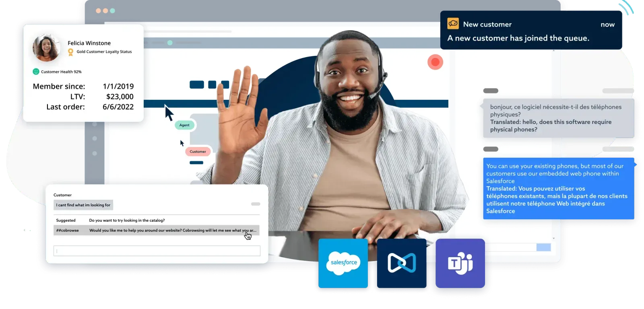Click the Customer Health 92% label

pyautogui.click(x=61, y=72)
